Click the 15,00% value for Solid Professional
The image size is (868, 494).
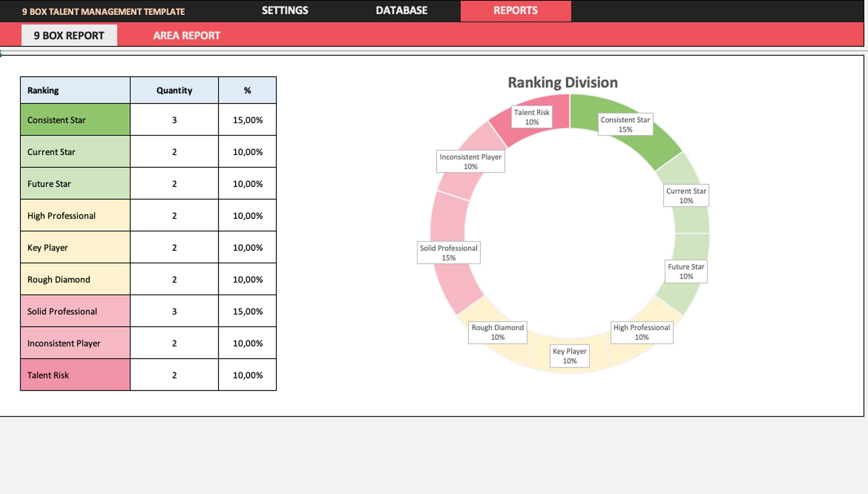[247, 311]
